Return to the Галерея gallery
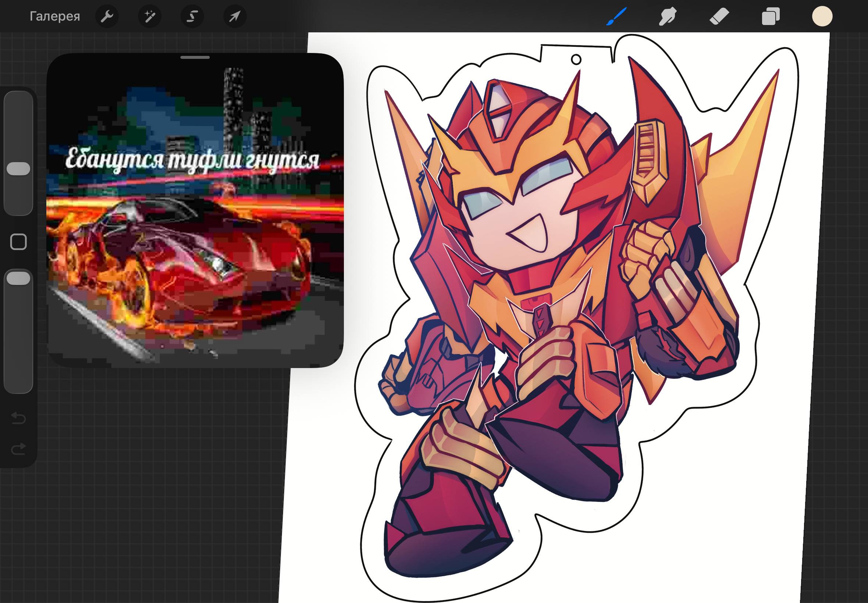 (55, 16)
